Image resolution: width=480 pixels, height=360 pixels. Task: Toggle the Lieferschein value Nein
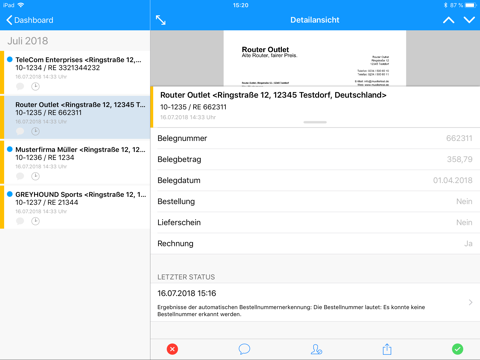(x=464, y=222)
